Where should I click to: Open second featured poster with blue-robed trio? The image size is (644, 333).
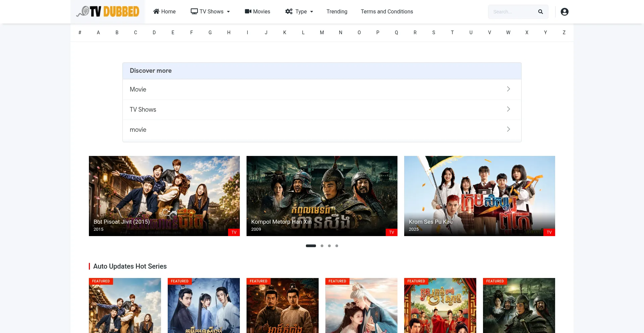204,306
